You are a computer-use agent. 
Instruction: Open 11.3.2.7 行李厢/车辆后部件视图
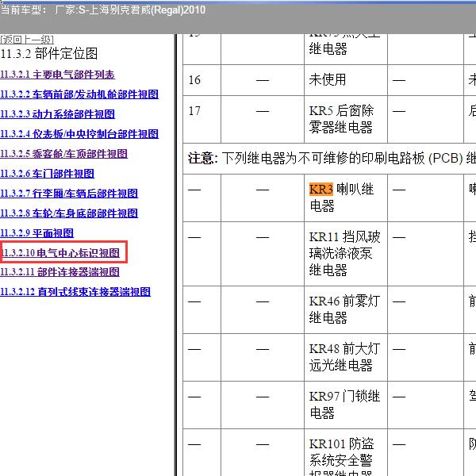point(69,194)
